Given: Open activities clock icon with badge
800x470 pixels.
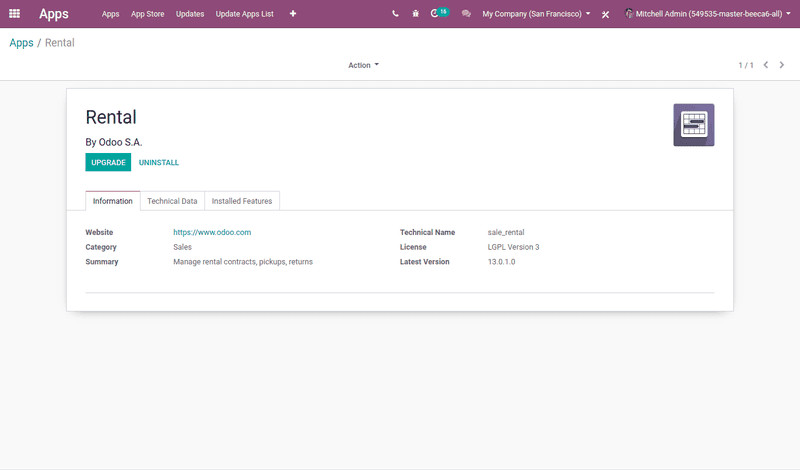Looking at the screenshot, I should tap(439, 13).
